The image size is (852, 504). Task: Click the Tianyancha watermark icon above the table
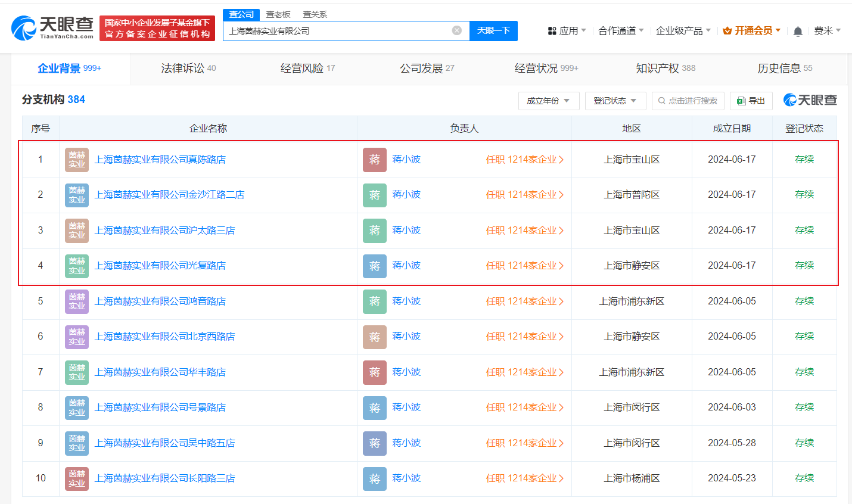791,100
